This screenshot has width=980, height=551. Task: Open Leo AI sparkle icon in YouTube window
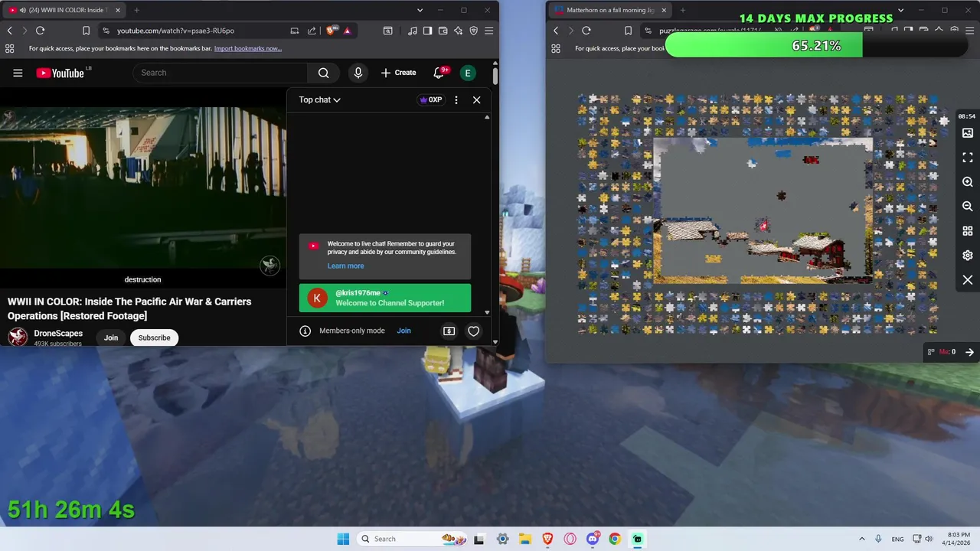[x=458, y=31]
